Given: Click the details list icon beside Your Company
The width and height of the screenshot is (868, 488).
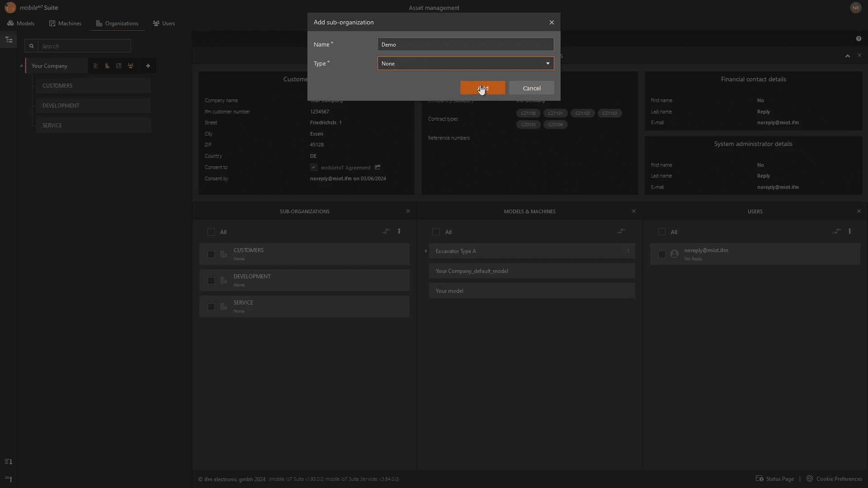Looking at the screenshot, I should click(x=96, y=66).
